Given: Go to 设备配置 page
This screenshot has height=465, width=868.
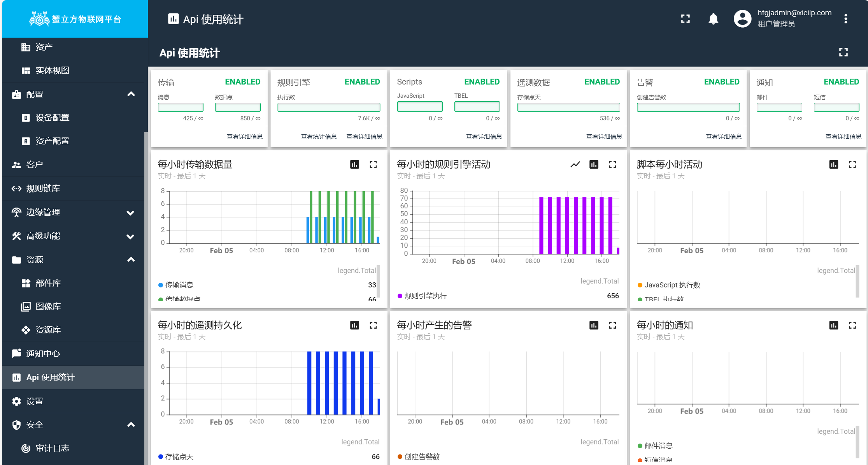Looking at the screenshot, I should pyautogui.click(x=73, y=118).
